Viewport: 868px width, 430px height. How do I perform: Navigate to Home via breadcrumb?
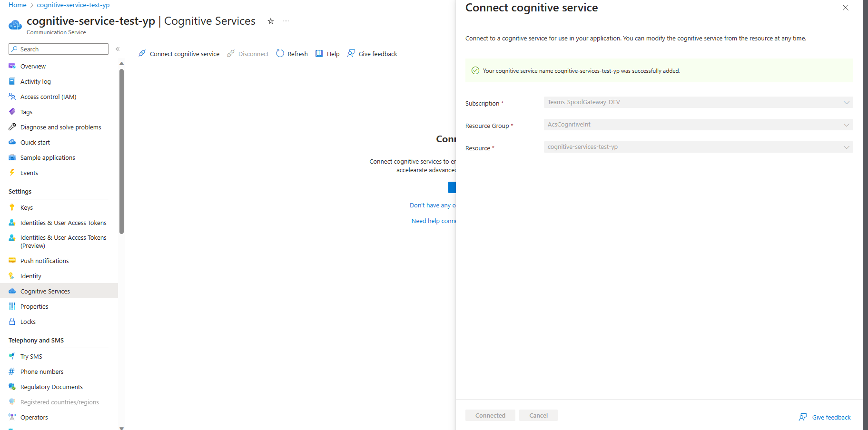pos(18,5)
